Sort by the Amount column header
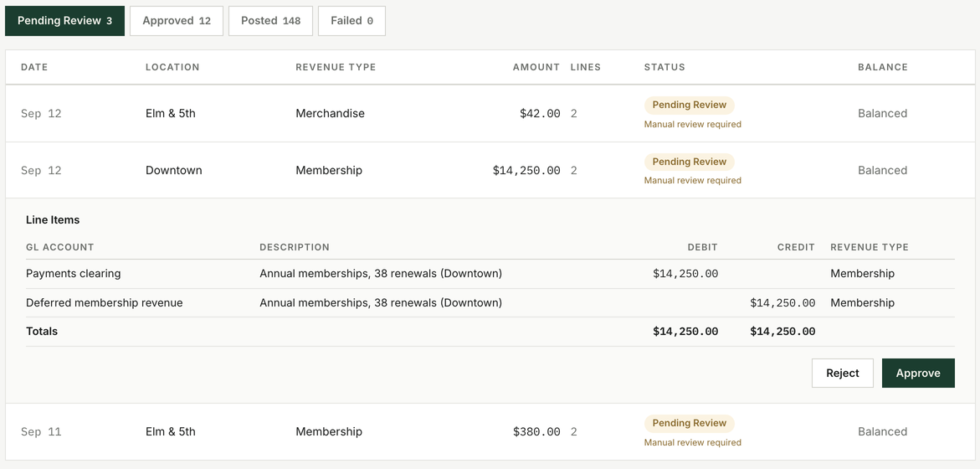This screenshot has height=469, width=980. pyautogui.click(x=536, y=67)
